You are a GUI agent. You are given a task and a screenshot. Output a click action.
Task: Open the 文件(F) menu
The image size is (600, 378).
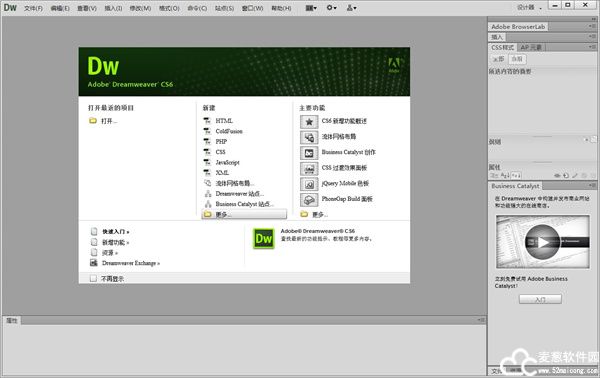click(x=33, y=8)
